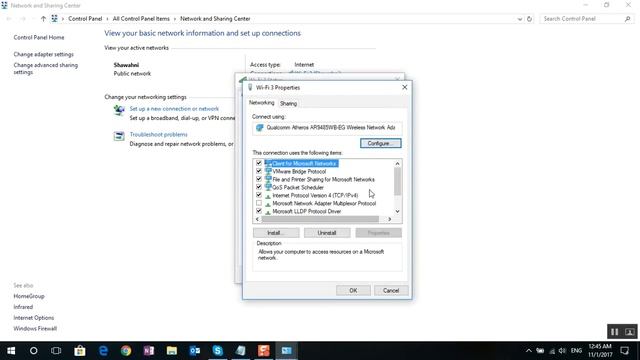Select QoS Packet Scheduler list item
640x360 pixels.
(x=298, y=187)
